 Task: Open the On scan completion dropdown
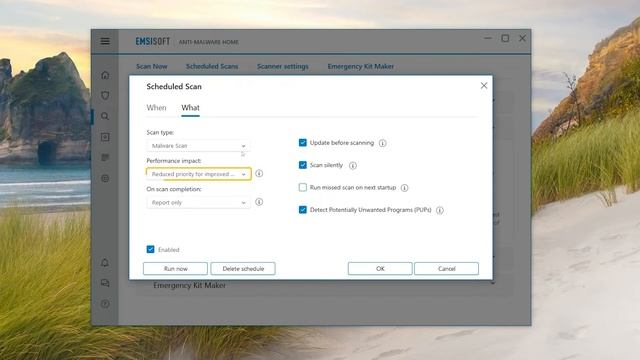coord(198,202)
